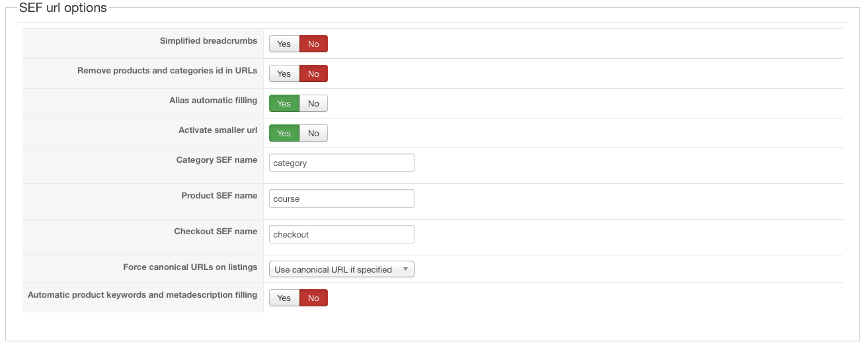Click the Checkout SEF name label

[216, 232]
